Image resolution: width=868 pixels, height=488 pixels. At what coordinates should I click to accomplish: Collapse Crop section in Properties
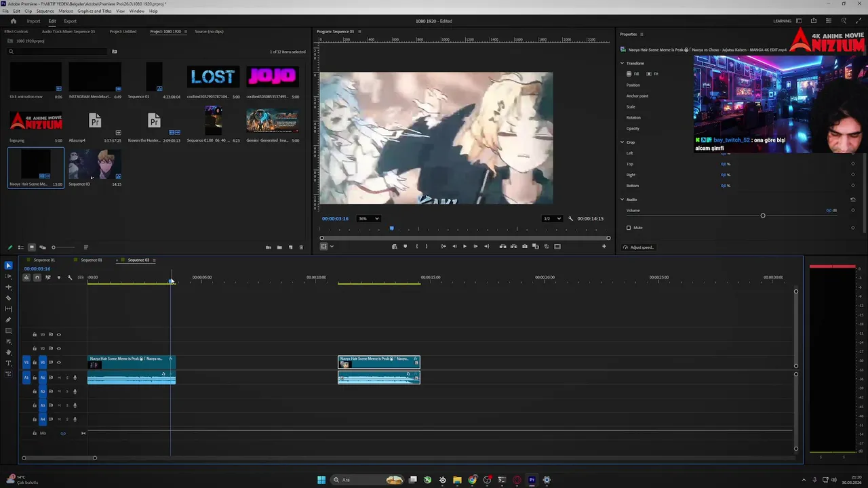click(622, 142)
